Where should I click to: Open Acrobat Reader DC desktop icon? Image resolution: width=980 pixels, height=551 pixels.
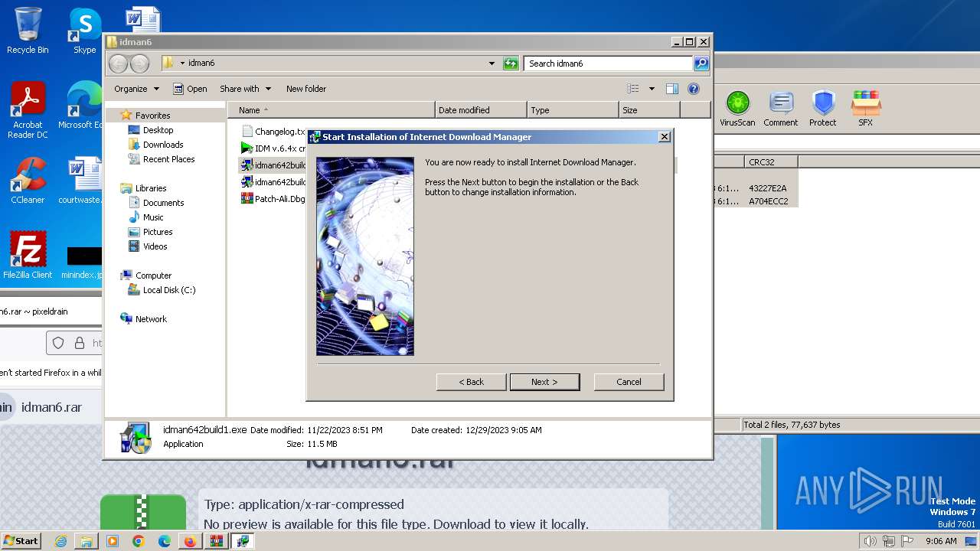[28, 110]
